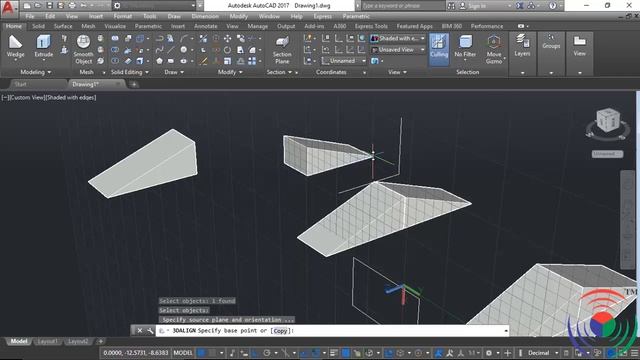Open the Unnamed dropdown below ViewCube

click(607, 154)
